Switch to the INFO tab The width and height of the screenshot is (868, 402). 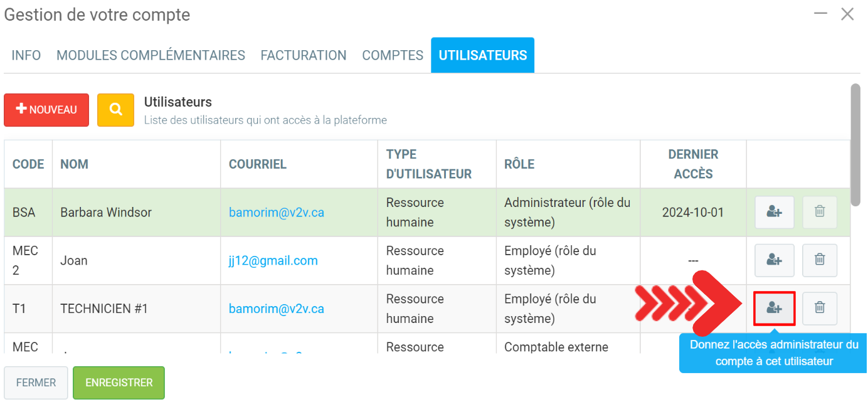26,55
